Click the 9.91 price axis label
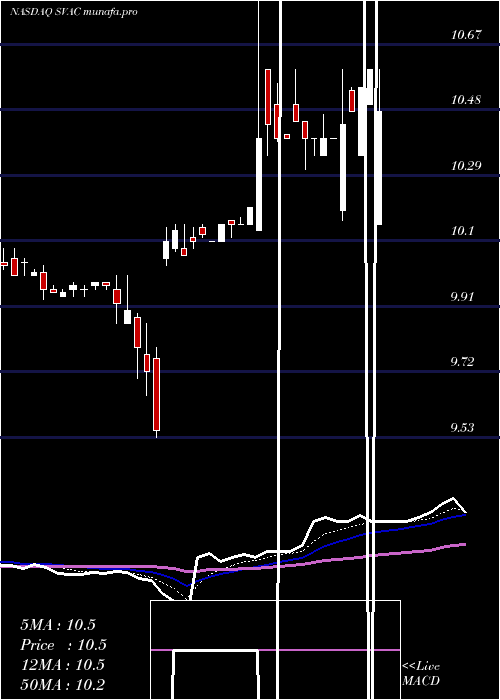This screenshot has height=700, width=500. 464,296
